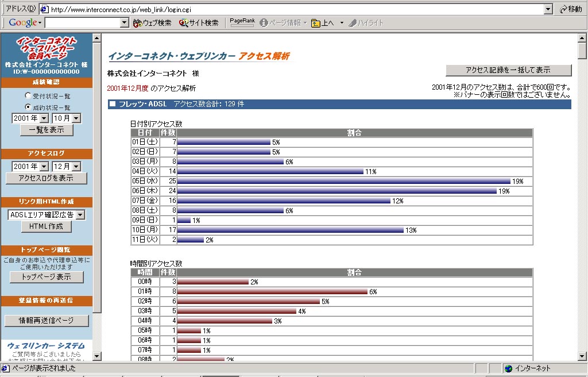Image resolution: width=588 pixels, height=377 pixels.
Task: Click the 成績確認 section header
Action: [47, 82]
